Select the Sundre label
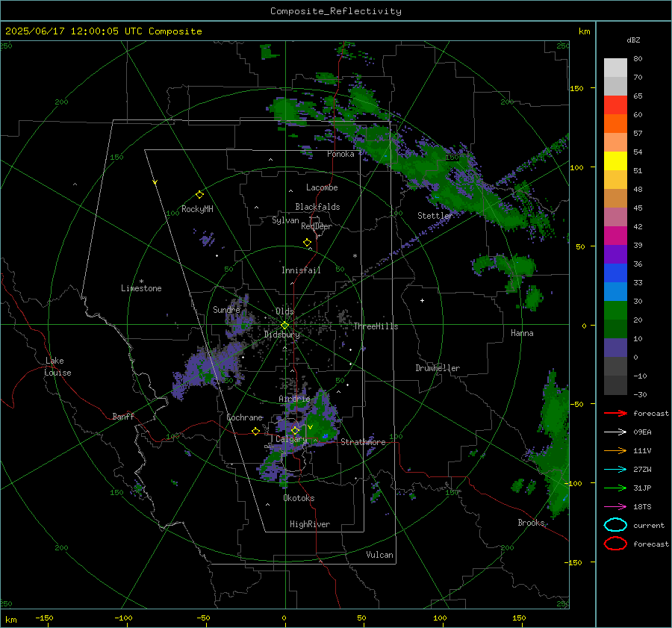 [226, 309]
